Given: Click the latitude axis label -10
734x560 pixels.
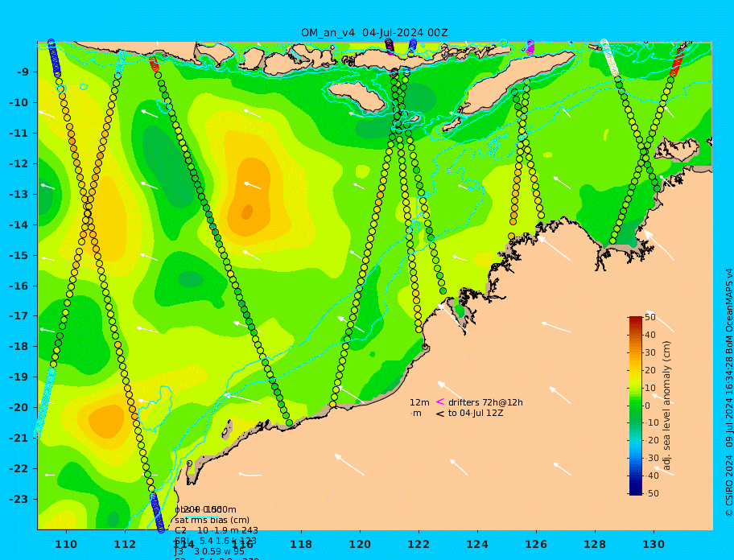Looking at the screenshot, I should pos(19,102).
